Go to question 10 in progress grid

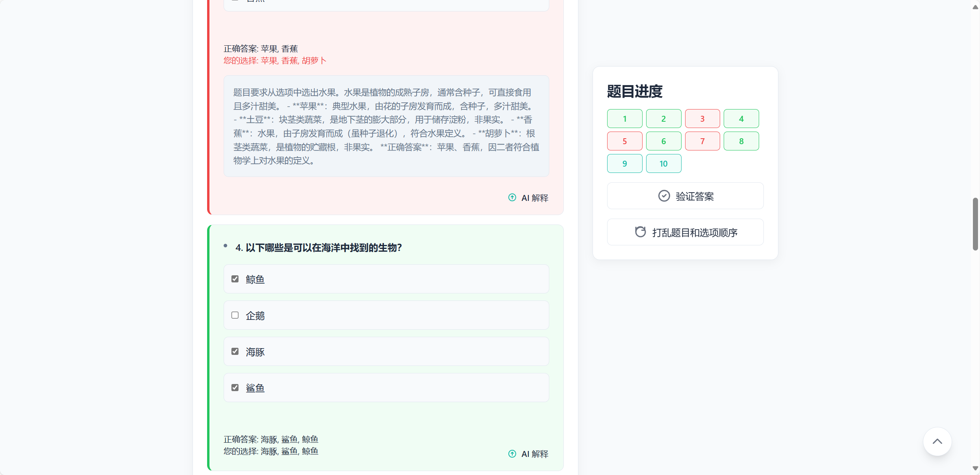pos(663,163)
